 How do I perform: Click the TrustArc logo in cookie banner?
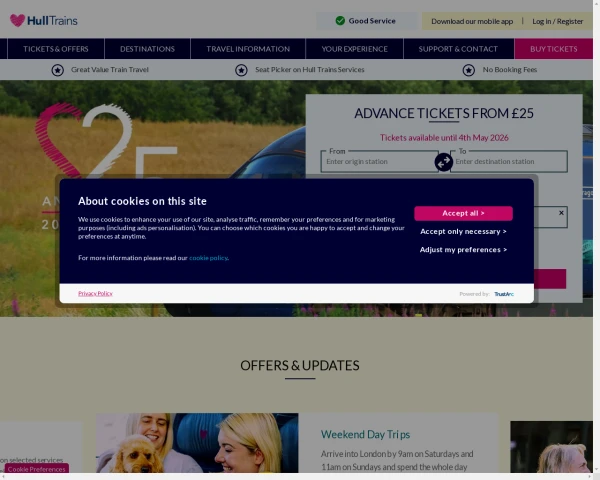coord(504,294)
